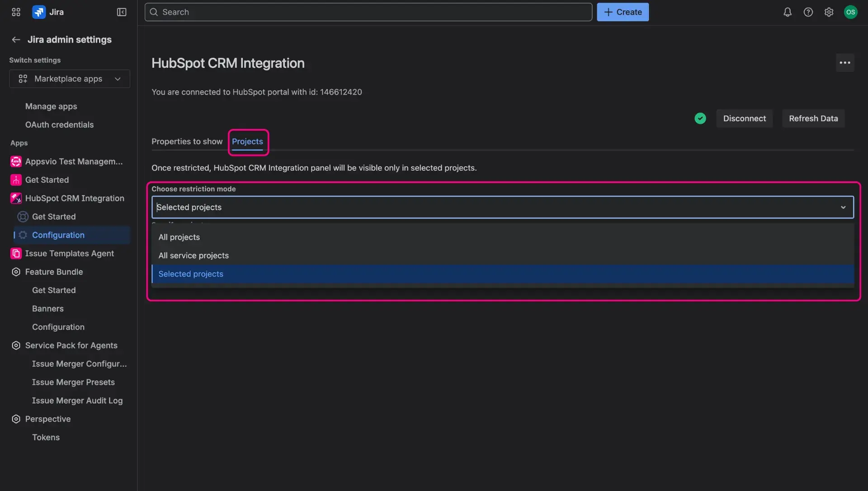
Task: Open the notifications bell
Action: coord(787,12)
